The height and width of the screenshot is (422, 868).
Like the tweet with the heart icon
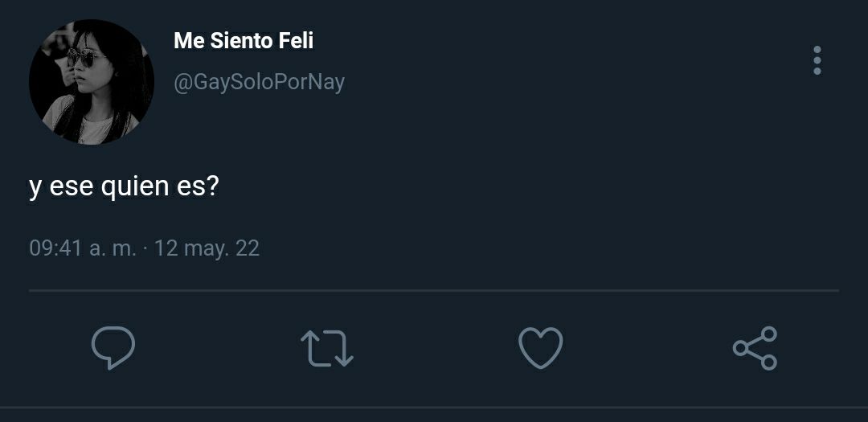coord(540,348)
